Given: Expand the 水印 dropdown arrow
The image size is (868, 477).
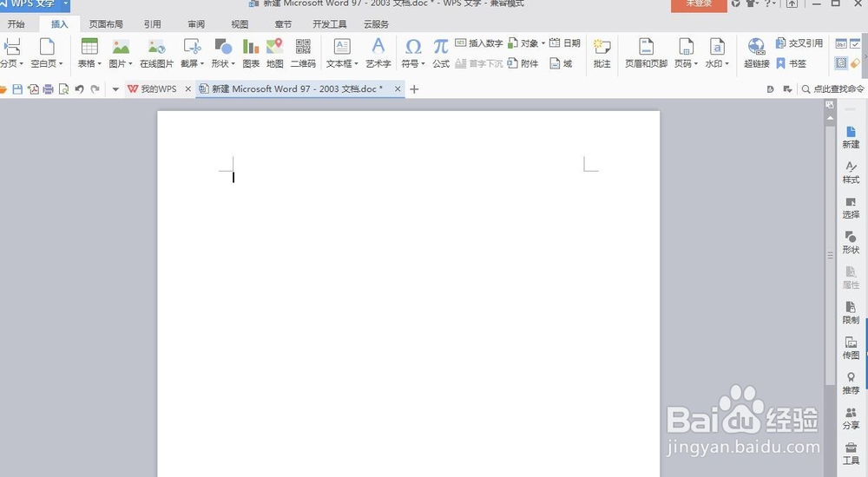Looking at the screenshot, I should pos(727,63).
